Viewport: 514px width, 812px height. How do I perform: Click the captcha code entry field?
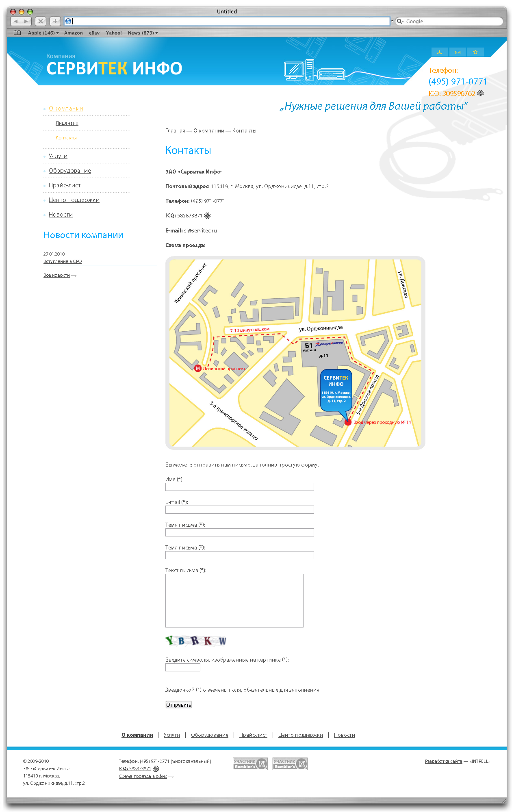point(183,667)
